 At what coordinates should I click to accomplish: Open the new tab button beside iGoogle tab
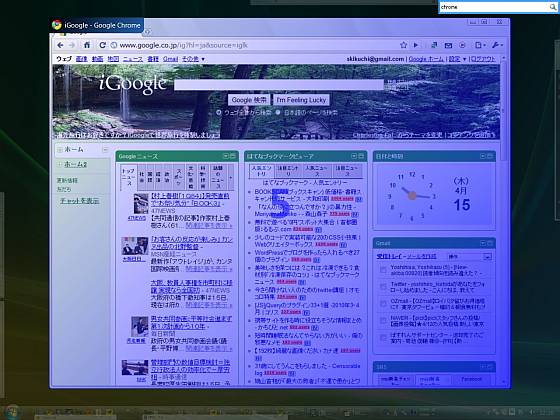pos(147,32)
